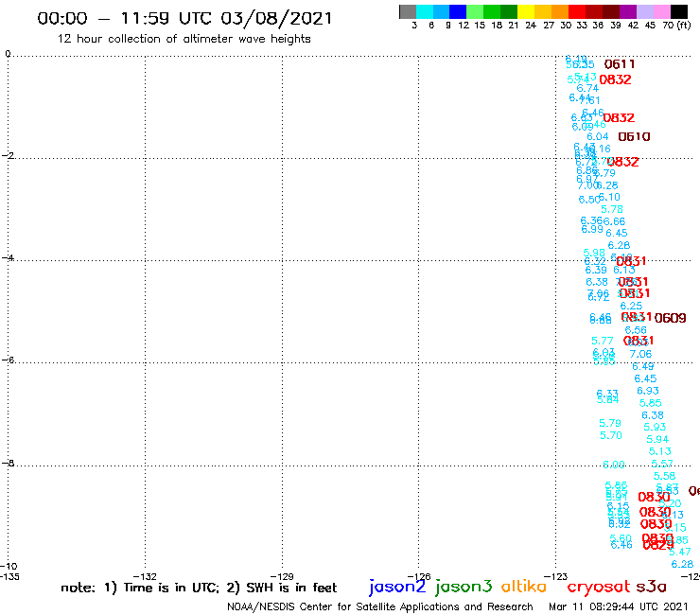The height and width of the screenshot is (615, 700).
Task: Click the jason3 satellite label
Action: coord(464,587)
